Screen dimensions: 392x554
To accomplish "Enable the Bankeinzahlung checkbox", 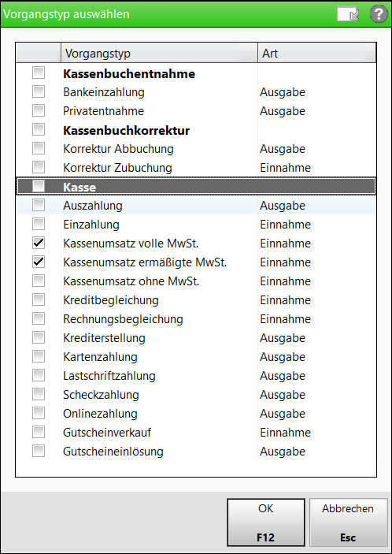I will (39, 91).
